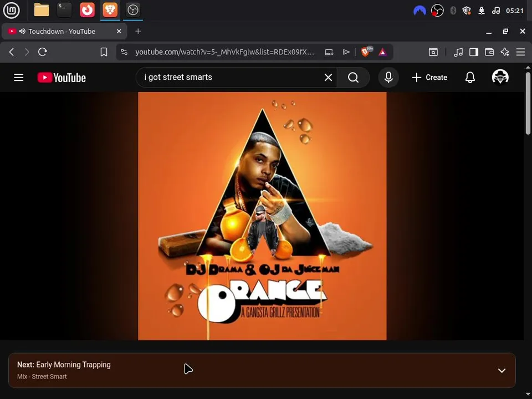Open the NordVPN tray icon
The height and width of the screenshot is (399, 532).
[x=420, y=11]
